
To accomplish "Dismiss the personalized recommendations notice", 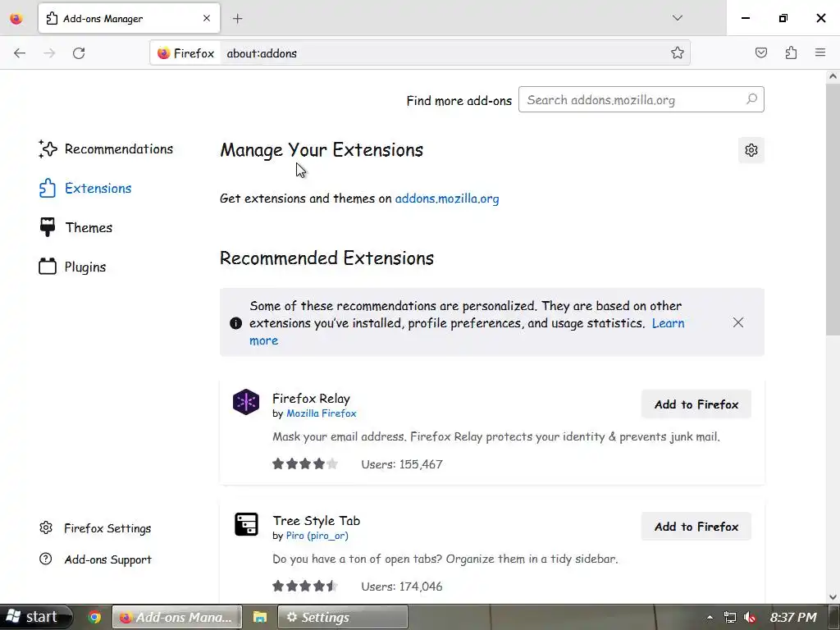I will 737,322.
